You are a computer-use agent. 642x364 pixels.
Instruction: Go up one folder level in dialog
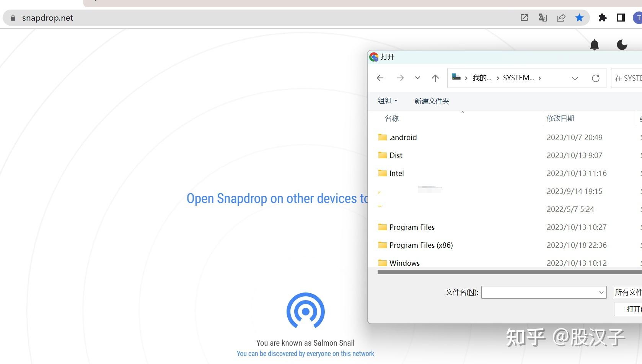(x=435, y=78)
